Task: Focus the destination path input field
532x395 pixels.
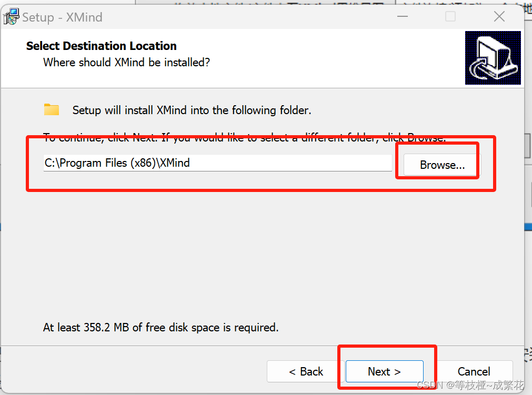Action: click(218, 163)
